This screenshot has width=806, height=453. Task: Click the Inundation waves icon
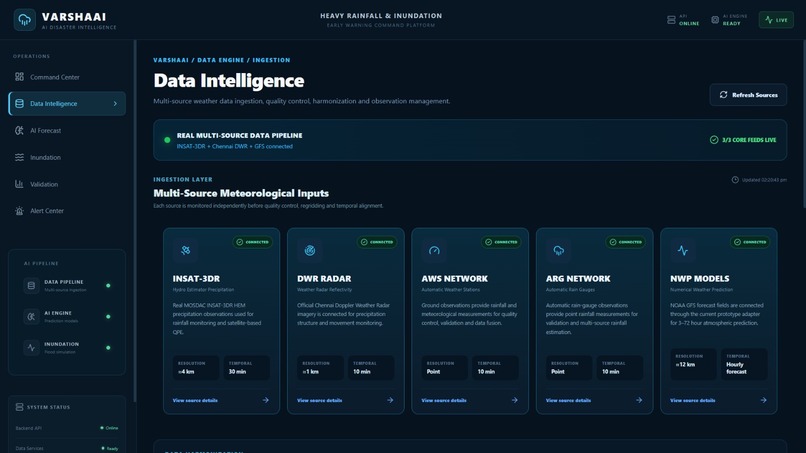(x=19, y=157)
